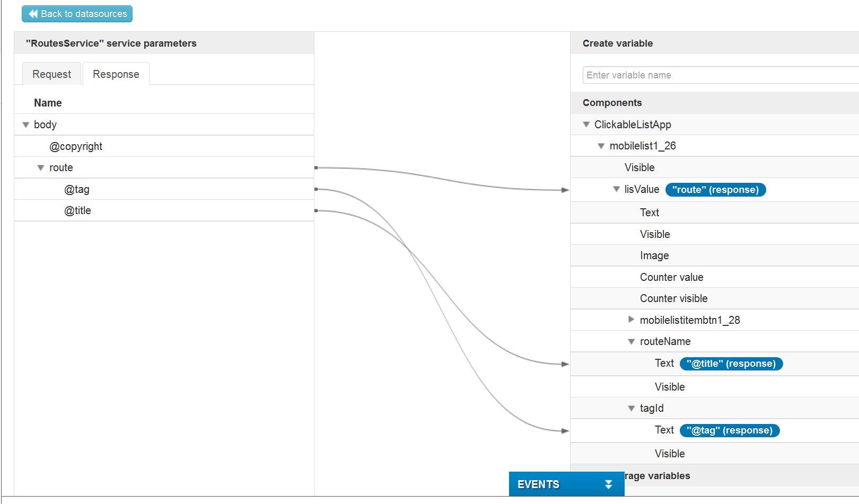Collapse the route node in response tree

point(40,168)
